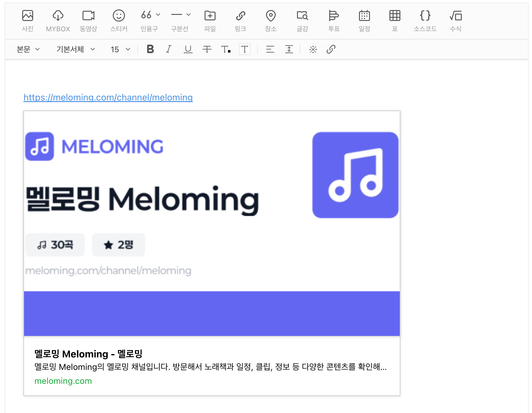Click the inline hyperlink icon in format bar
The width and height of the screenshot is (532, 413).
pos(331,49)
